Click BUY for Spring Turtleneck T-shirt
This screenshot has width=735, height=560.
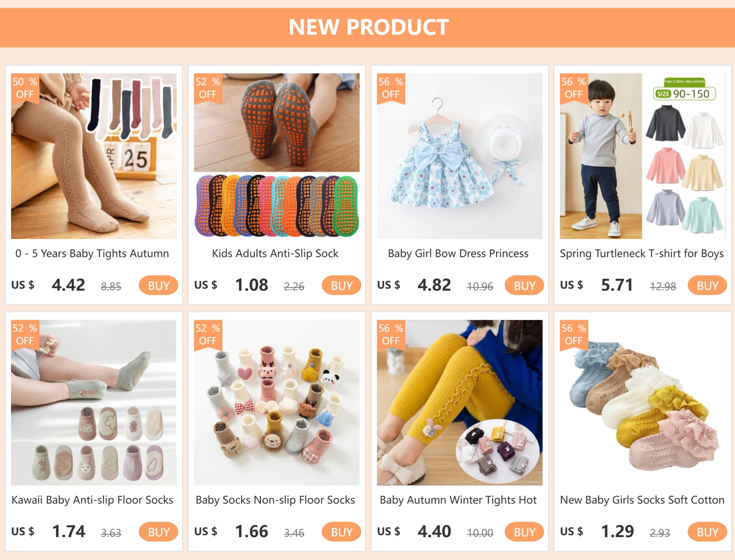(x=707, y=285)
